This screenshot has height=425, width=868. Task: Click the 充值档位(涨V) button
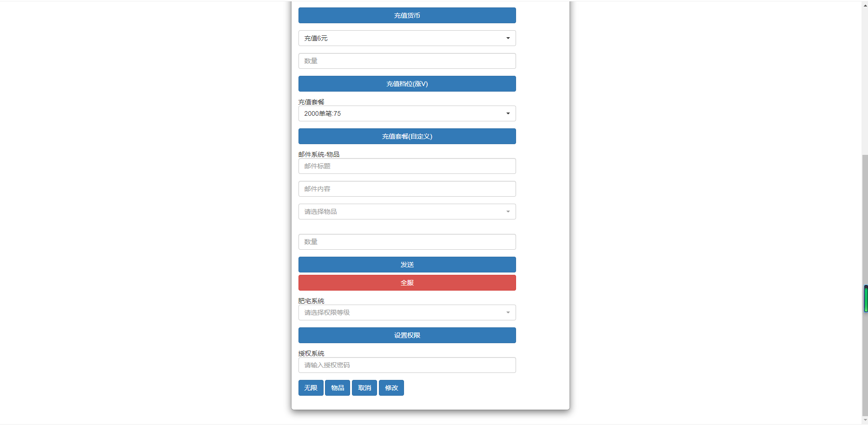coord(407,84)
